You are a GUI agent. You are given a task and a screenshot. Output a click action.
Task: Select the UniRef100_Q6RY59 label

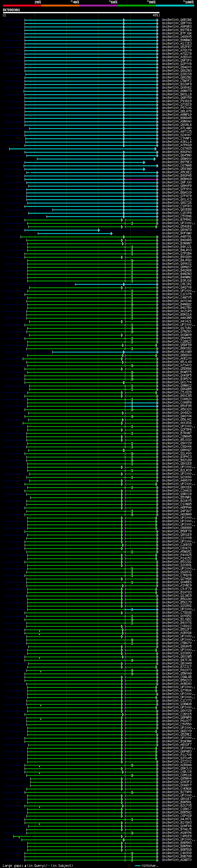point(177,98)
